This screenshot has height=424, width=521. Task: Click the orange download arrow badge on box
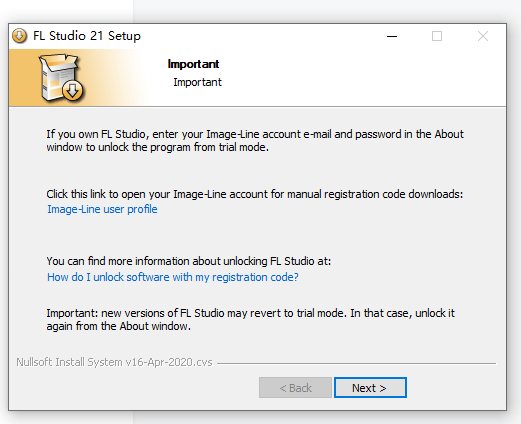[73, 90]
